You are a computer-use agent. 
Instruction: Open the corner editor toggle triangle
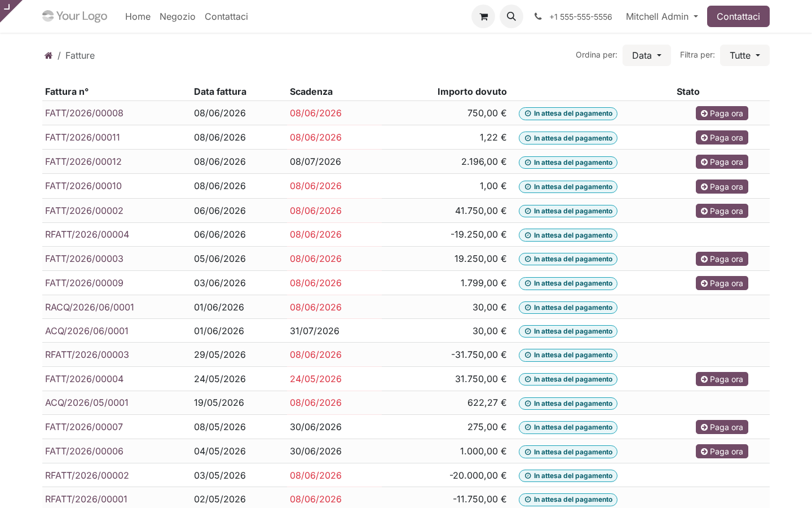7,7
